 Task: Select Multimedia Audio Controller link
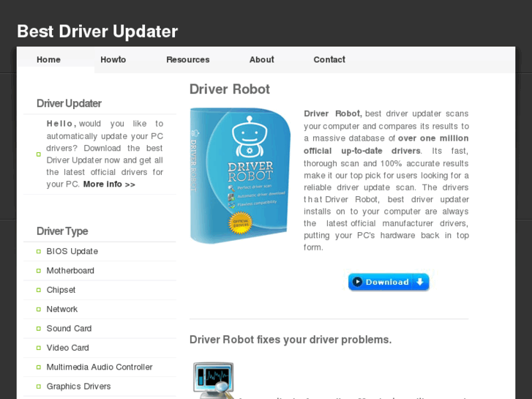(x=100, y=367)
